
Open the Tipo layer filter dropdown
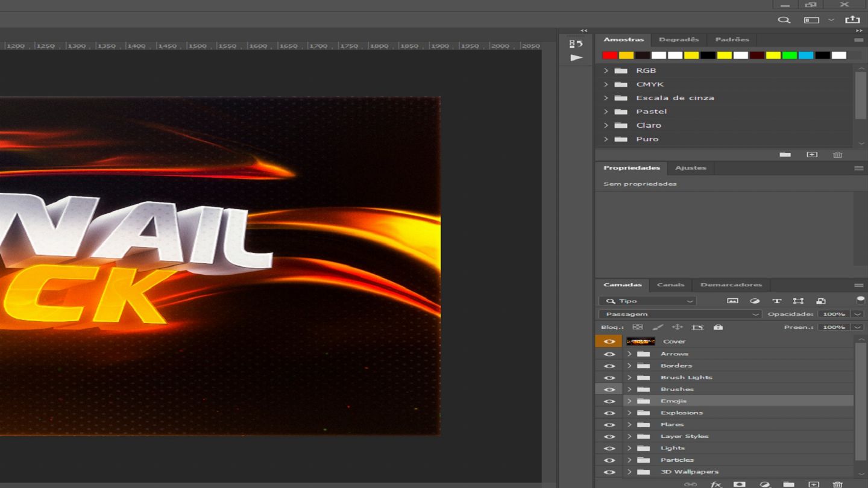pos(647,301)
